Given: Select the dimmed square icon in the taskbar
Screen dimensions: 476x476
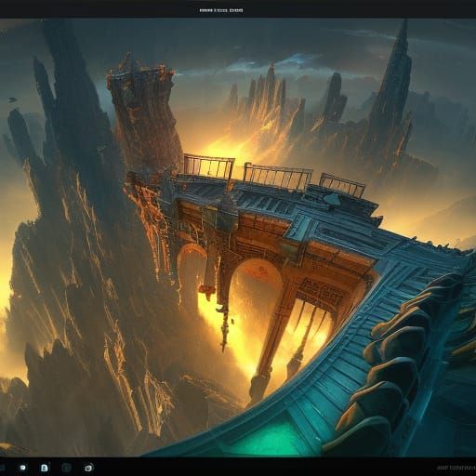Looking at the screenshot, I should click(67, 468).
